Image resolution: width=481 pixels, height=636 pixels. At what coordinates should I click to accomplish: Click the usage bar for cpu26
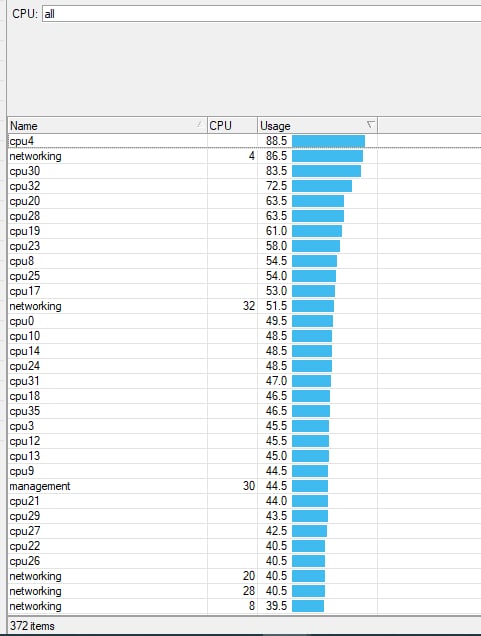pyautogui.click(x=309, y=561)
